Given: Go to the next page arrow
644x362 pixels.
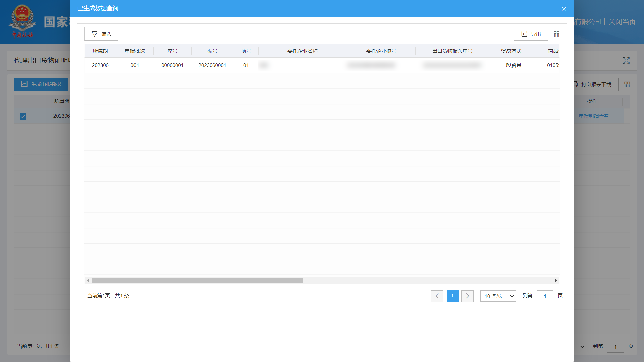Looking at the screenshot, I should [467, 296].
